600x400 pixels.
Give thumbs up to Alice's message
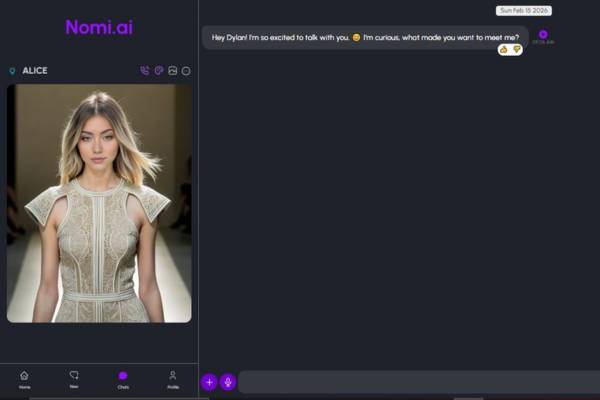(x=504, y=49)
